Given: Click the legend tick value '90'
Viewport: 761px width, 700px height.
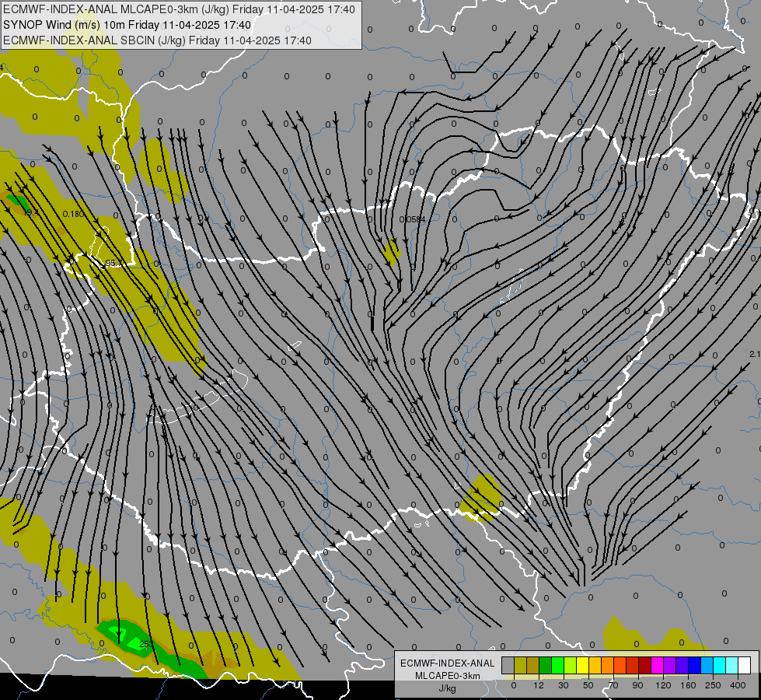Looking at the screenshot, I should point(637,685).
